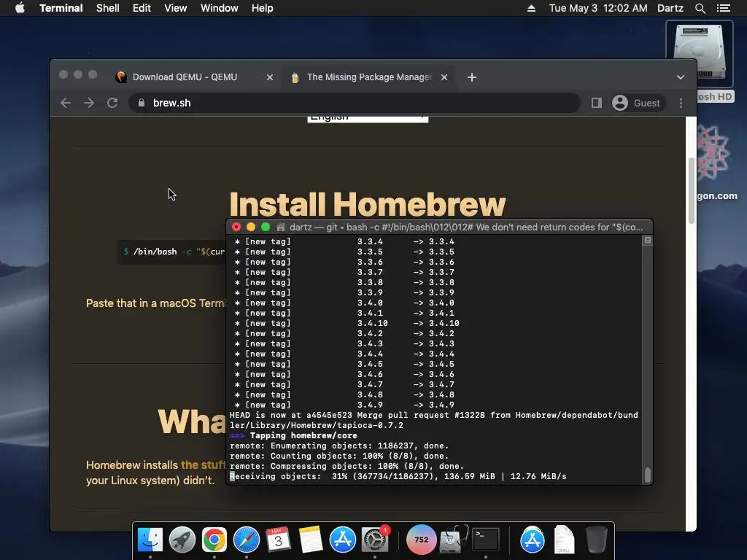Click the Chrome page scrollbar
Image resolution: width=747 pixels, height=560 pixels.
click(692, 190)
